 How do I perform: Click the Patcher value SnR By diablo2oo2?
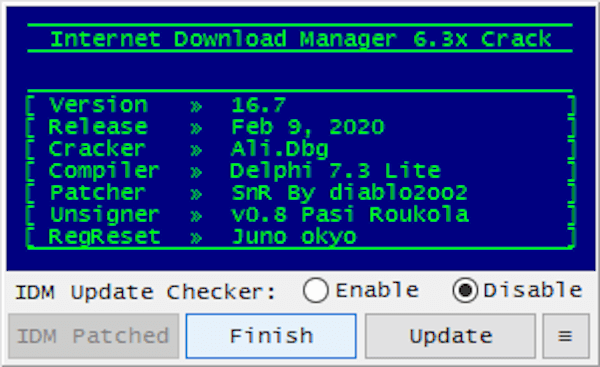tap(349, 192)
